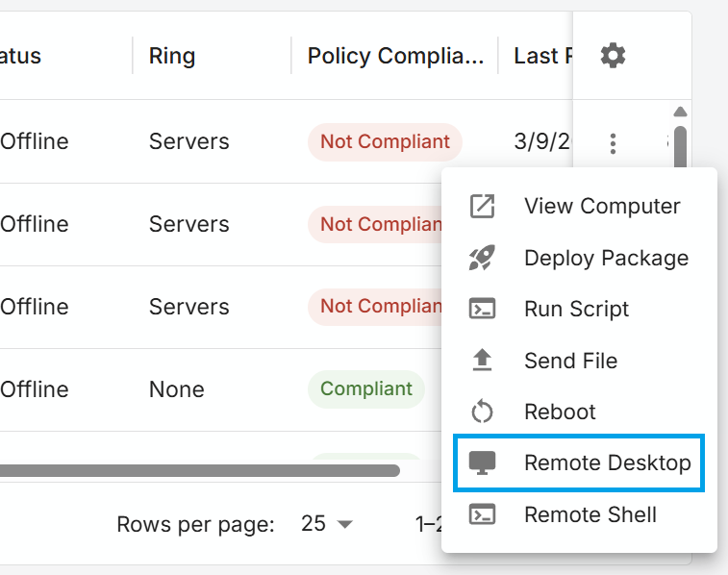
Task: Choose Send File from the menu
Action: click(570, 361)
